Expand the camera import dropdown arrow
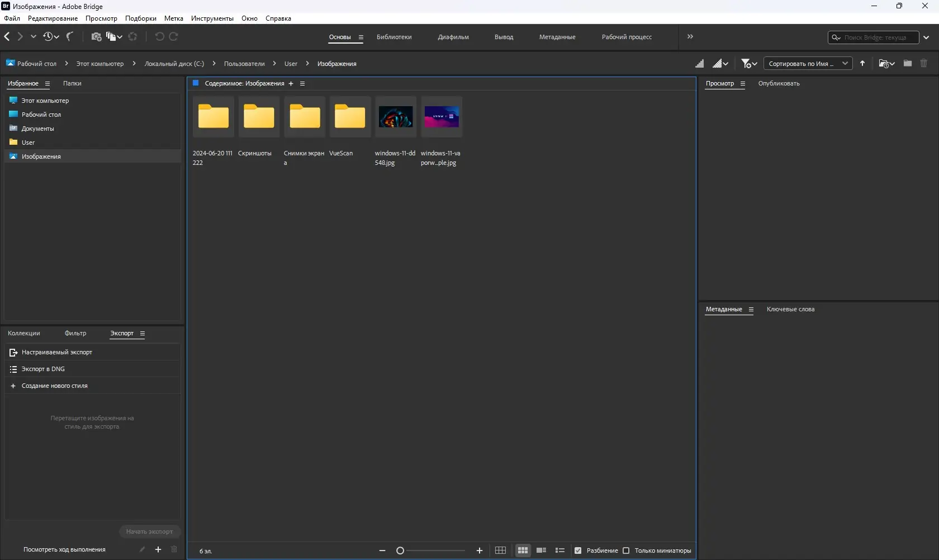The height and width of the screenshot is (560, 939). coord(120,37)
